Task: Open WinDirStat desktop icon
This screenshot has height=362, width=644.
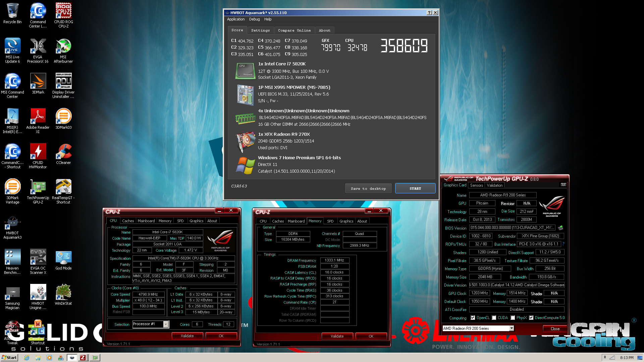Action: pos(63,295)
